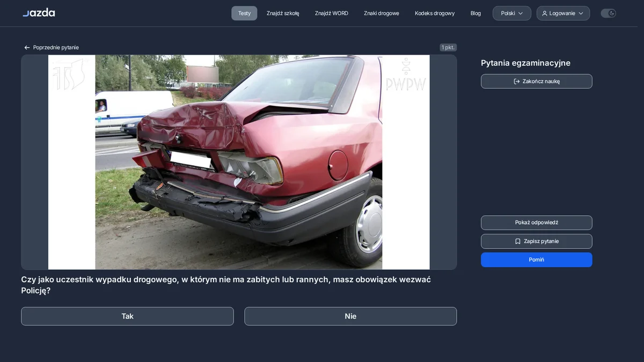Go to Znajdź WORD page
Image resolution: width=644 pixels, height=362 pixels.
pyautogui.click(x=332, y=13)
